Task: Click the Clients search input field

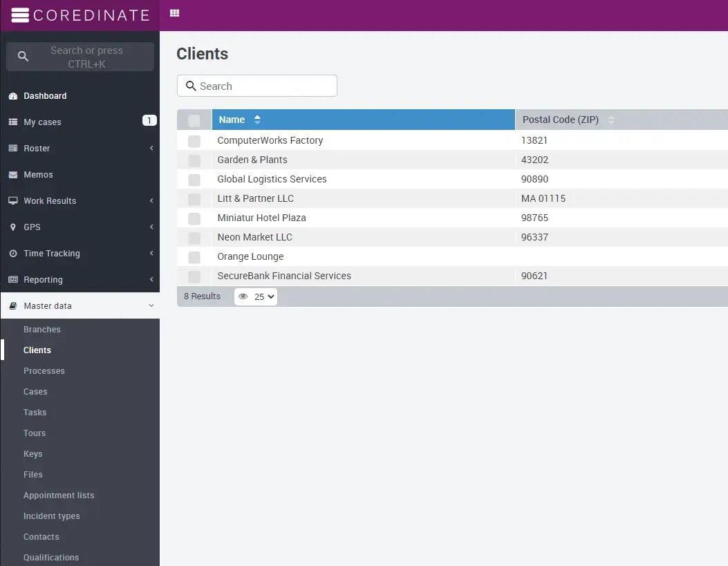Action: point(263,86)
